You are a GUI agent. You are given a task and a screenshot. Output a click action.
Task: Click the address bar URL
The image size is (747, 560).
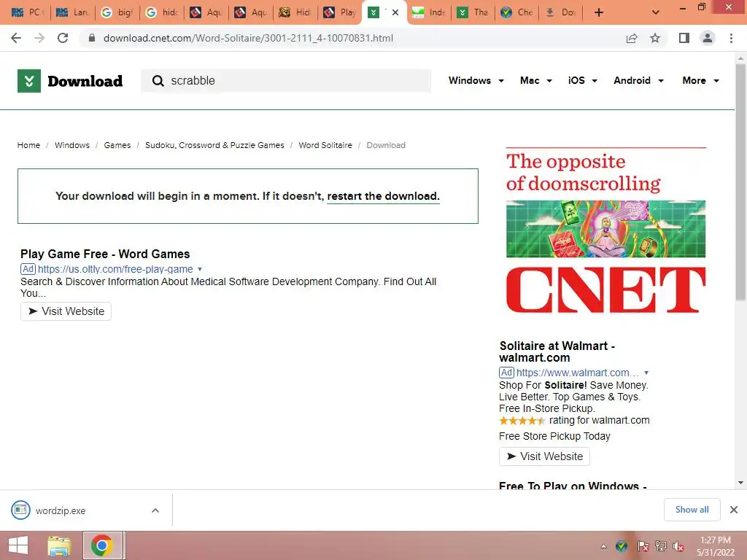click(248, 38)
